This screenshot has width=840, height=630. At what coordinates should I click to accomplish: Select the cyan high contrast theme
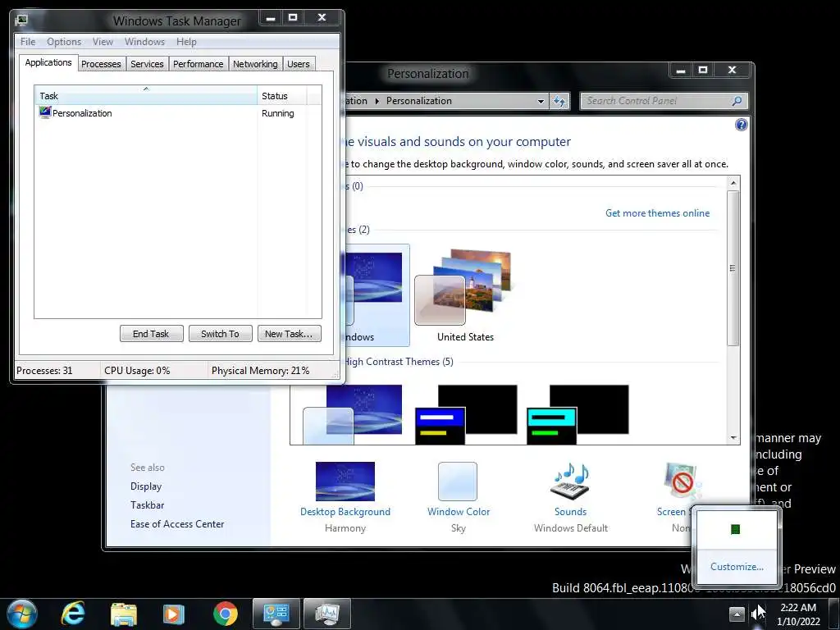click(577, 413)
